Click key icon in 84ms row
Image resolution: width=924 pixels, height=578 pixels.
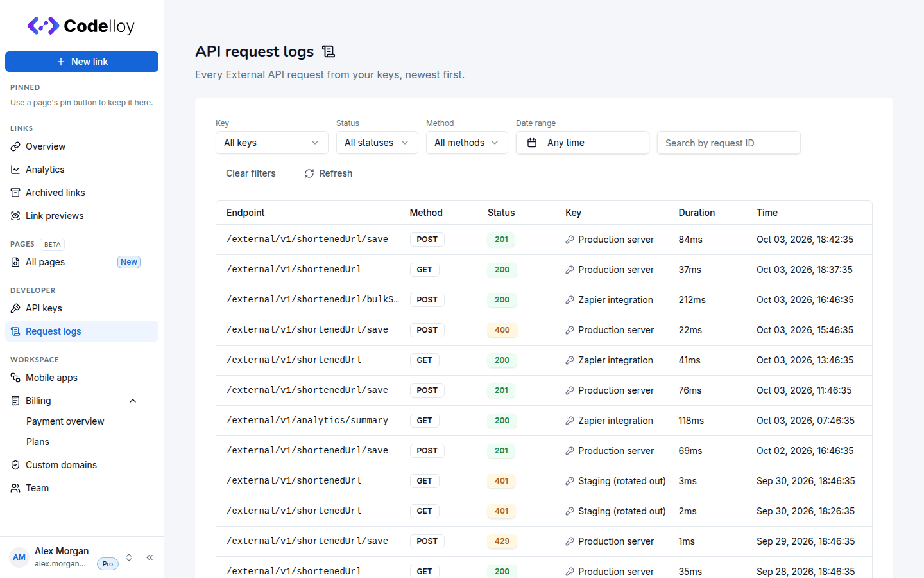click(570, 240)
